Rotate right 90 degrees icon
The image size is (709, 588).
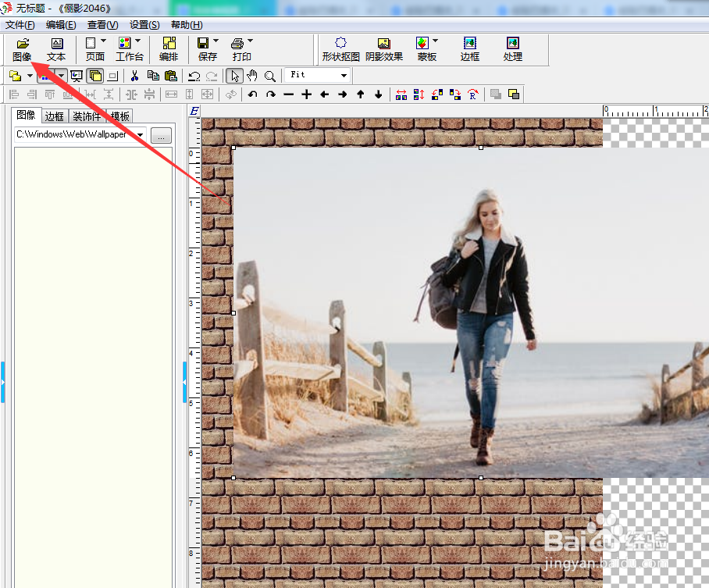(455, 94)
